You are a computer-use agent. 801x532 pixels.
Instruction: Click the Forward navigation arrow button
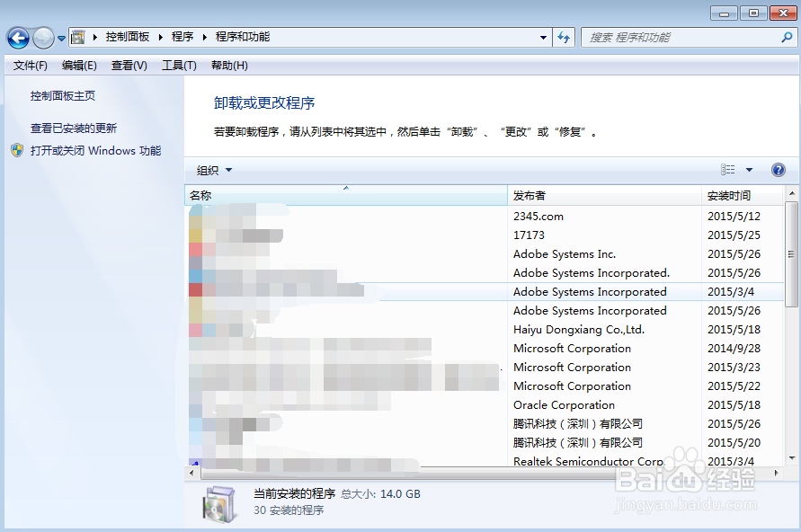pyautogui.click(x=43, y=38)
